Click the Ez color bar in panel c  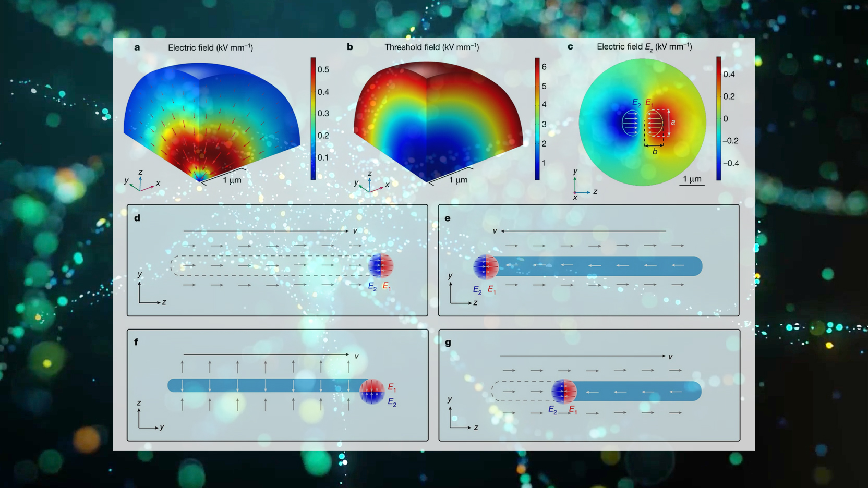(x=718, y=119)
